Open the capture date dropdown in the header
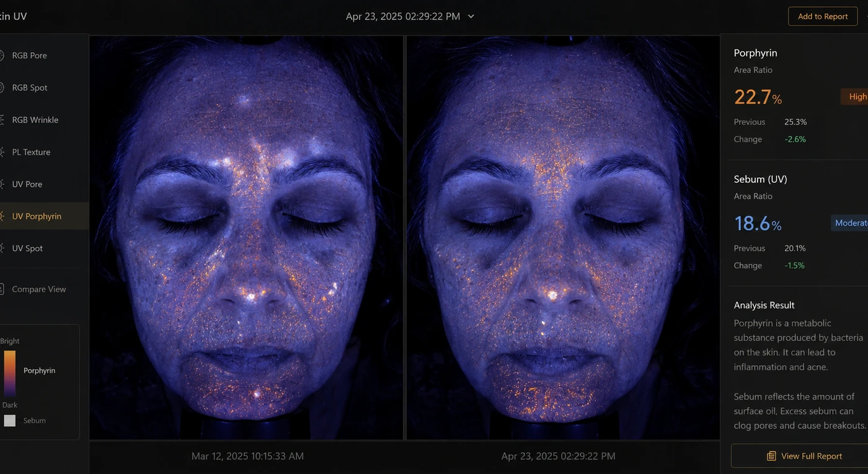This screenshot has height=474, width=868. point(410,17)
